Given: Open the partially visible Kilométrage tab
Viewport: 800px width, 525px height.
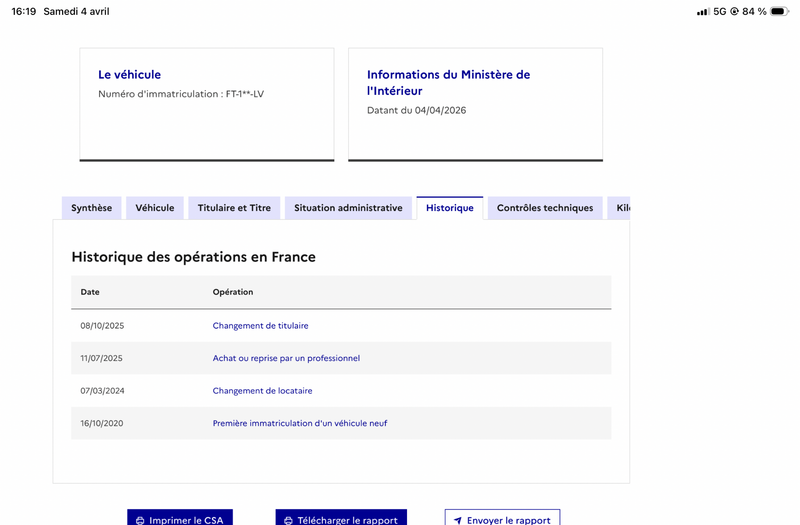Looking at the screenshot, I should (x=619, y=208).
